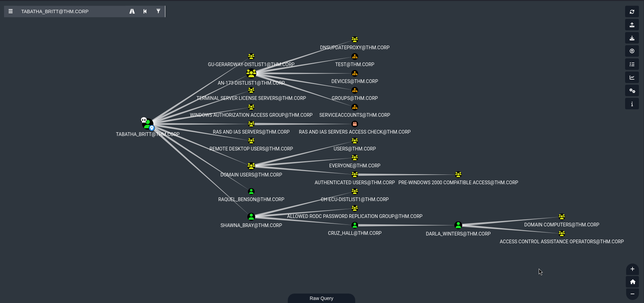Select the RAS AND IAS SERVERS ACCESS CHECK node
Viewport: 644px width, 303px height.
tap(355, 124)
